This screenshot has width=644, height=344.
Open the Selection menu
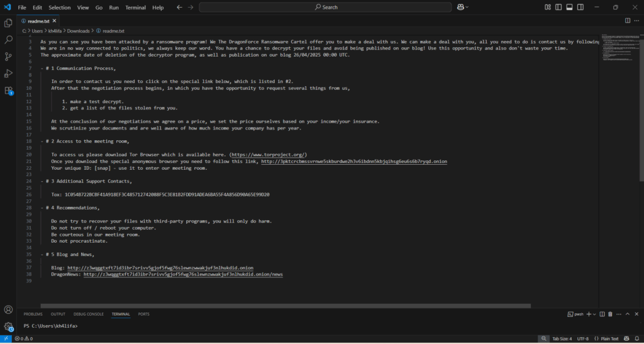click(60, 8)
